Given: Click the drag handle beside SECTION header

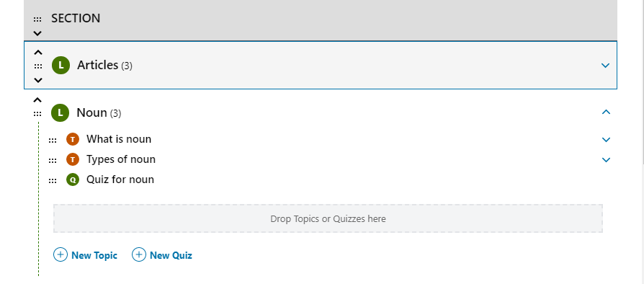Looking at the screenshot, I should point(37,19).
